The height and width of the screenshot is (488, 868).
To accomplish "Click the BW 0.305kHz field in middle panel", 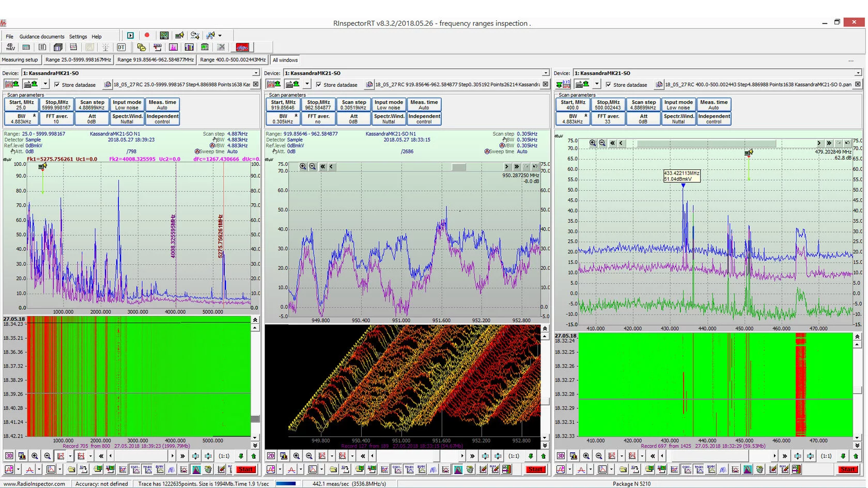I will click(x=283, y=119).
